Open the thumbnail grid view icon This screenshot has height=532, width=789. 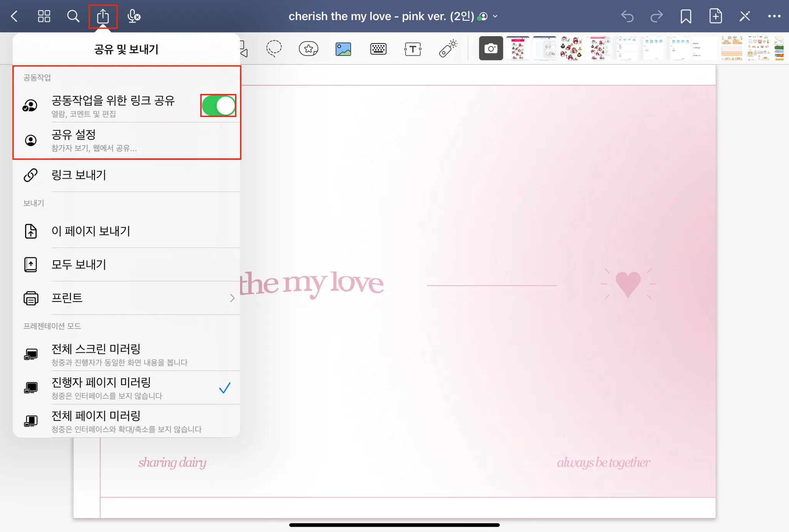[x=44, y=17]
